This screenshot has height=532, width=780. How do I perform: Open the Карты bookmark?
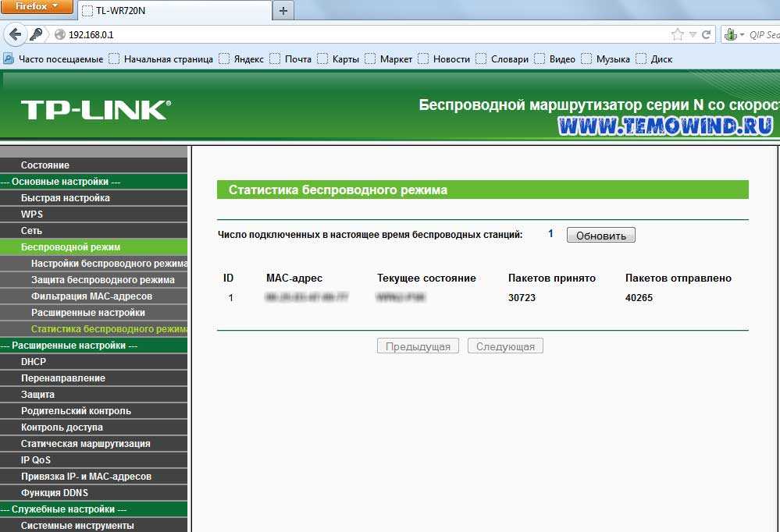(338, 59)
